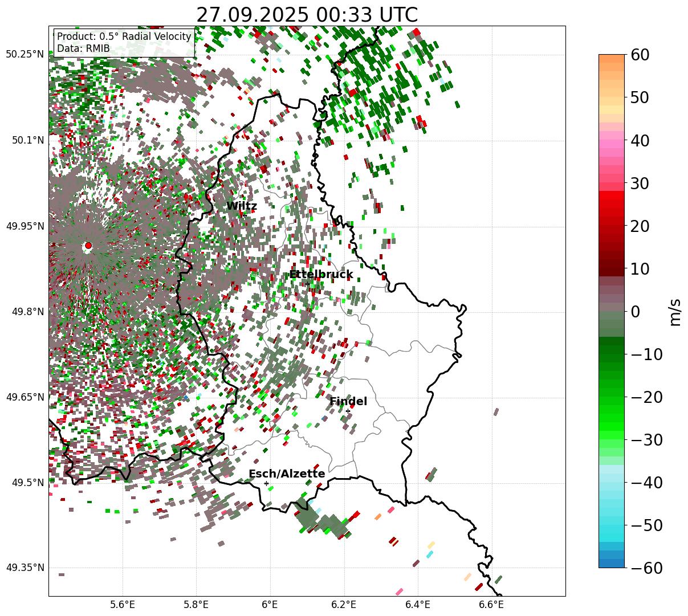The image size is (688, 616).
Task: Pick the orange top segment of the colorbar
Action: pyautogui.click(x=612, y=59)
